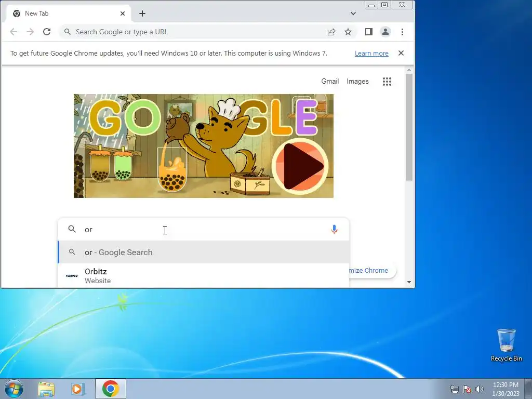
Task: Open the Recycle Bin desktop icon
Action: coord(506,345)
